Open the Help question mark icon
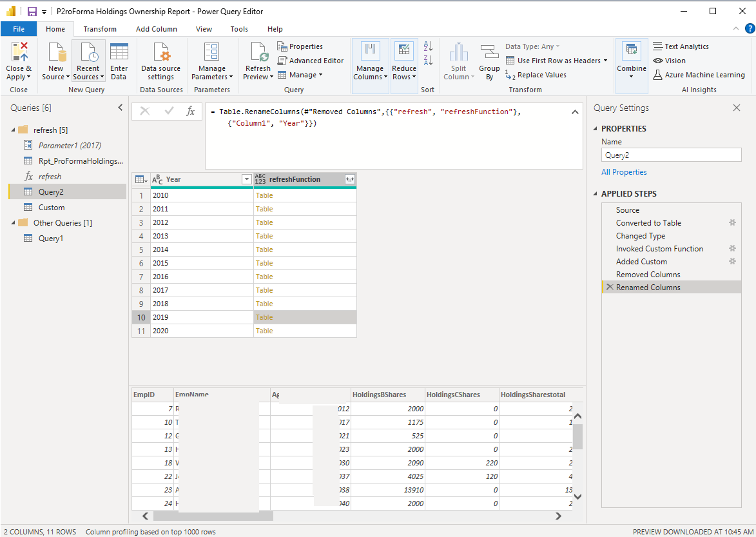The image size is (756, 537). click(750, 28)
